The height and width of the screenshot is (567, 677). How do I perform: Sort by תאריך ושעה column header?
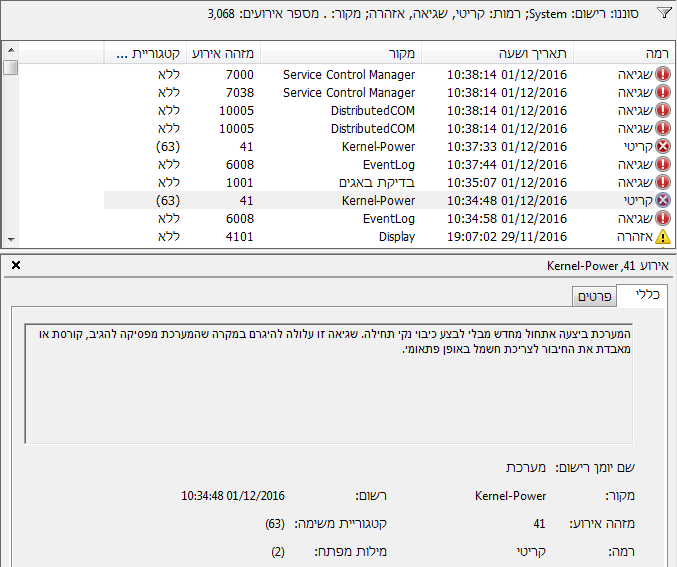[x=497, y=54]
